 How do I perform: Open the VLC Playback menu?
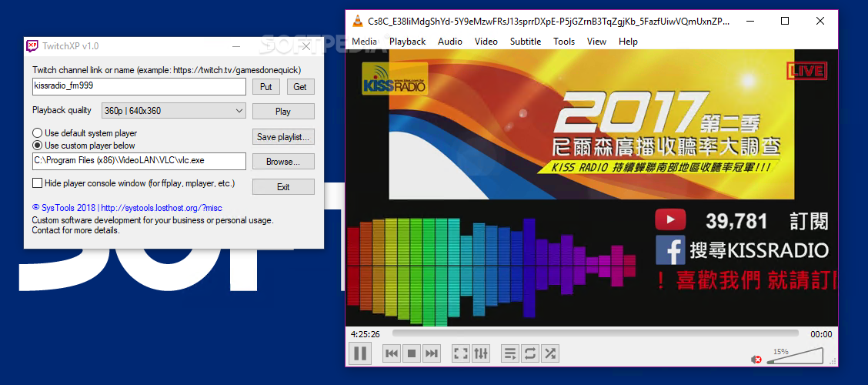pyautogui.click(x=407, y=42)
